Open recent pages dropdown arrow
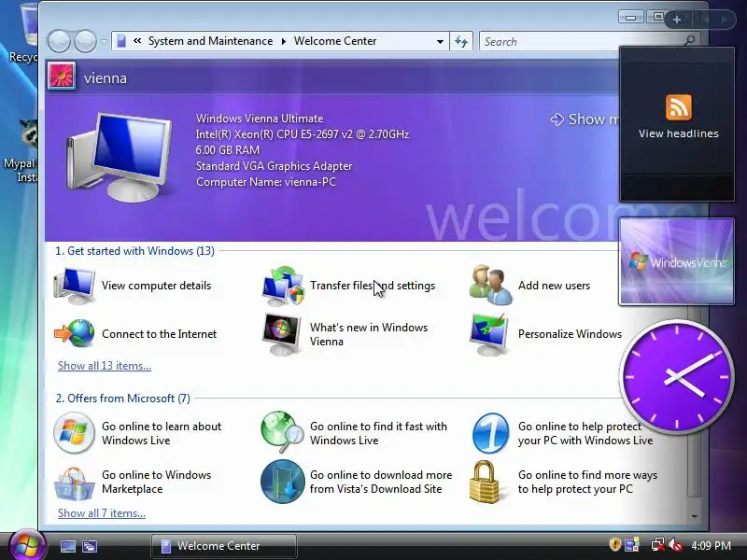The height and width of the screenshot is (560, 747). pos(104,42)
